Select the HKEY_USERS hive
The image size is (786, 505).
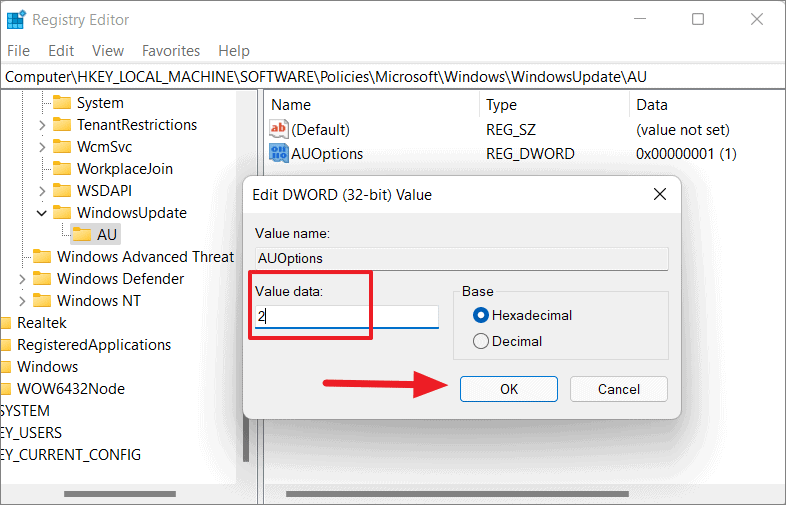[x=31, y=433]
